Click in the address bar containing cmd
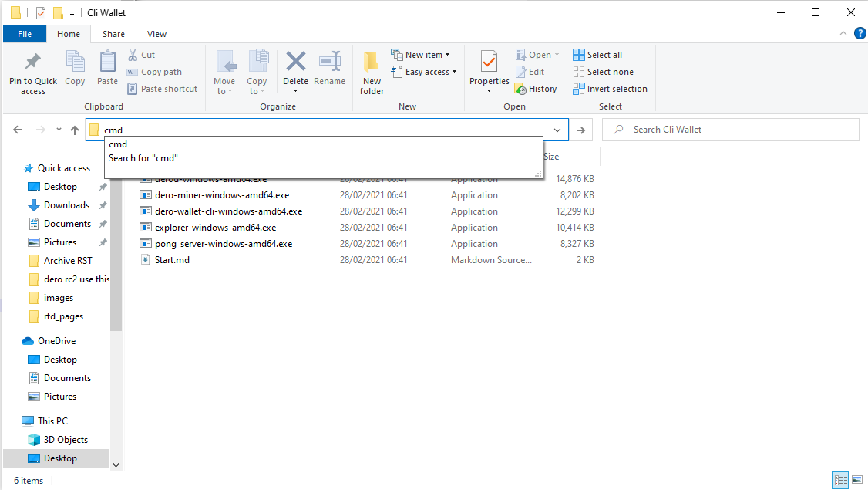This screenshot has width=868, height=490. (x=327, y=130)
